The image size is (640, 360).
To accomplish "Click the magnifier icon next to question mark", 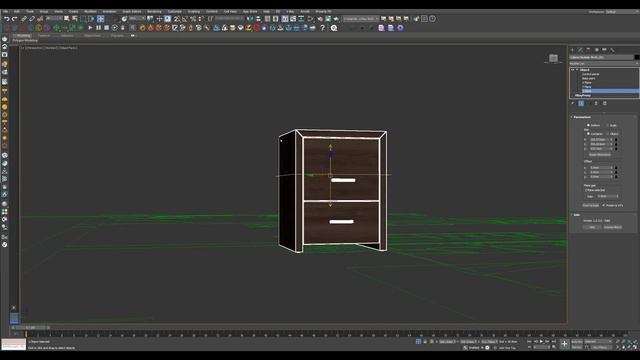I will (x=334, y=28).
